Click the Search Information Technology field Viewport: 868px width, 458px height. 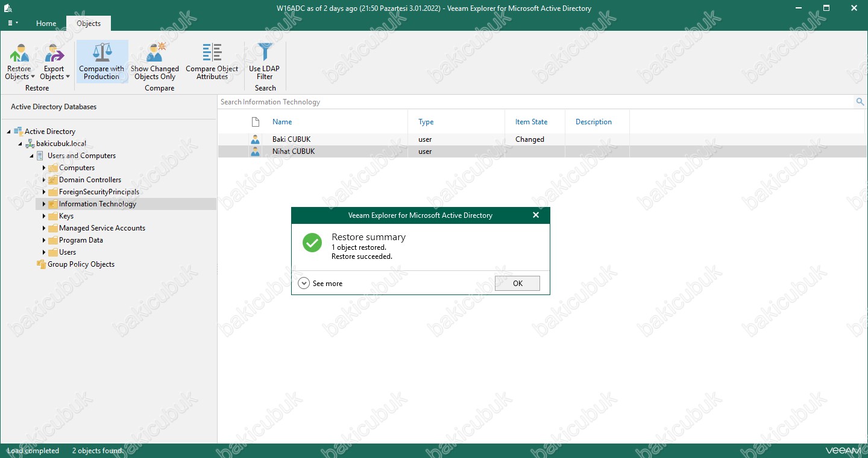[536, 102]
